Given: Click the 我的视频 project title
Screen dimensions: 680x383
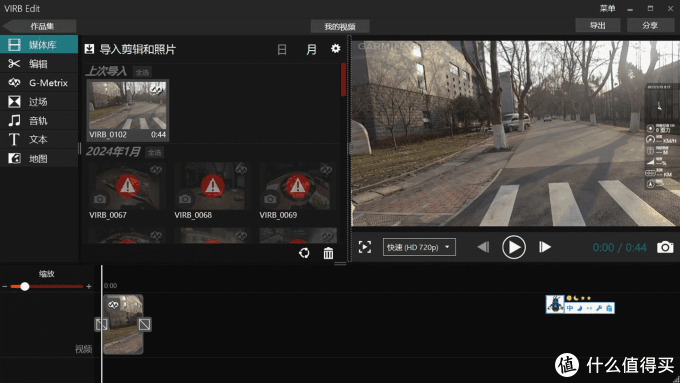Looking at the screenshot, I should [x=340, y=26].
